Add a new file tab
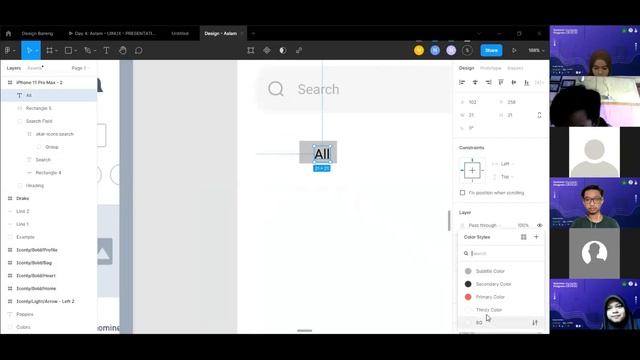The width and height of the screenshot is (640, 360). (253, 33)
